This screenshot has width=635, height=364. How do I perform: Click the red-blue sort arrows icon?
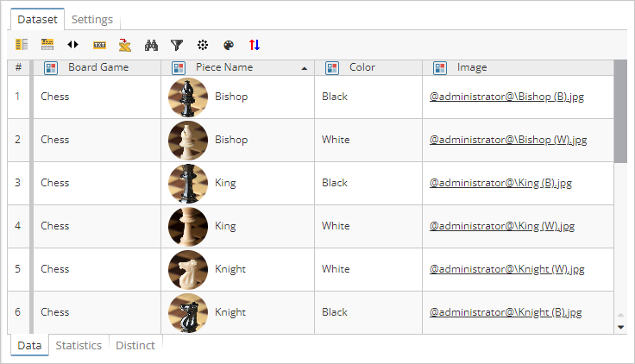(x=255, y=45)
